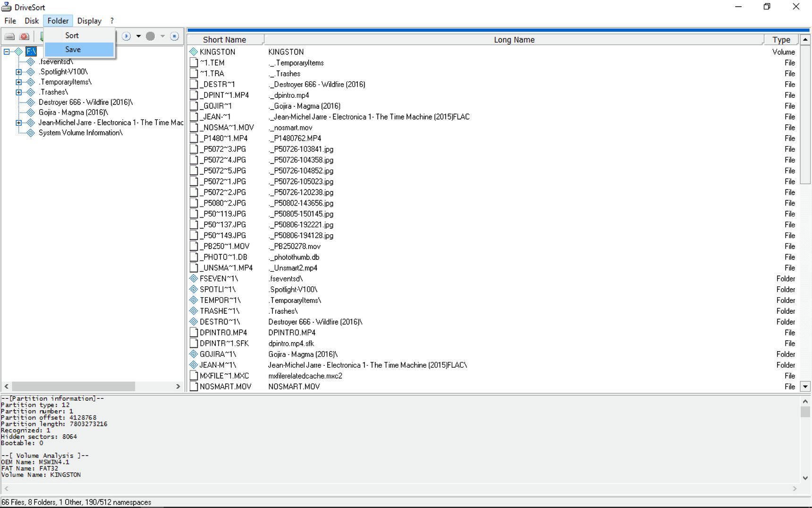
Task: Click the blue play toolbar button
Action: pyautogui.click(x=127, y=36)
